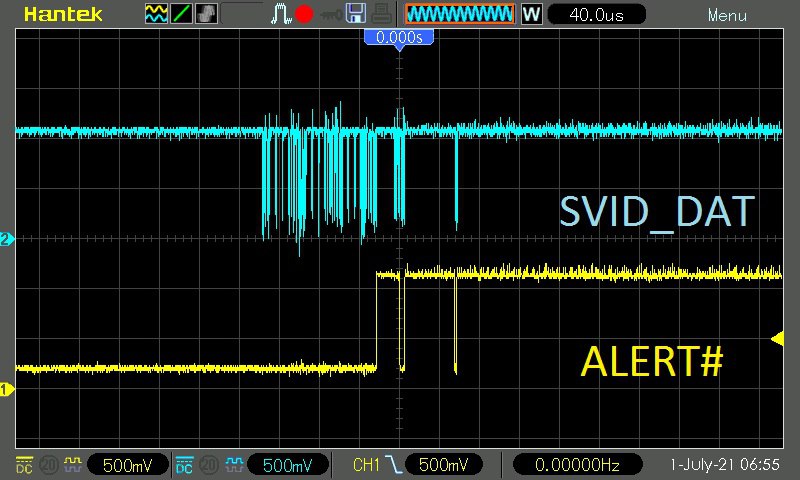Click the yellow trigger level arrow on right edge
The height and width of the screenshot is (480, 800).
[x=777, y=338]
